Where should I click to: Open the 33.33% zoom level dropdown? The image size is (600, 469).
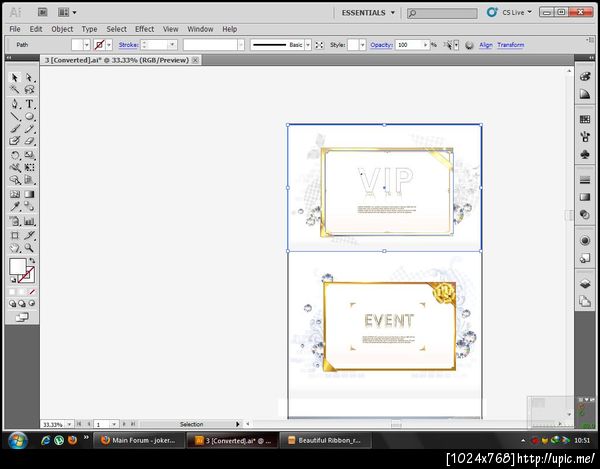(69, 424)
